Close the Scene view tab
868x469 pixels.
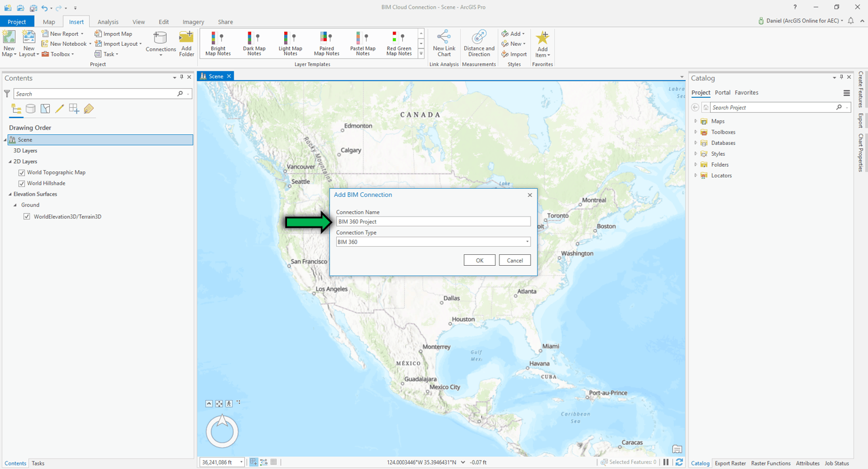pos(229,76)
